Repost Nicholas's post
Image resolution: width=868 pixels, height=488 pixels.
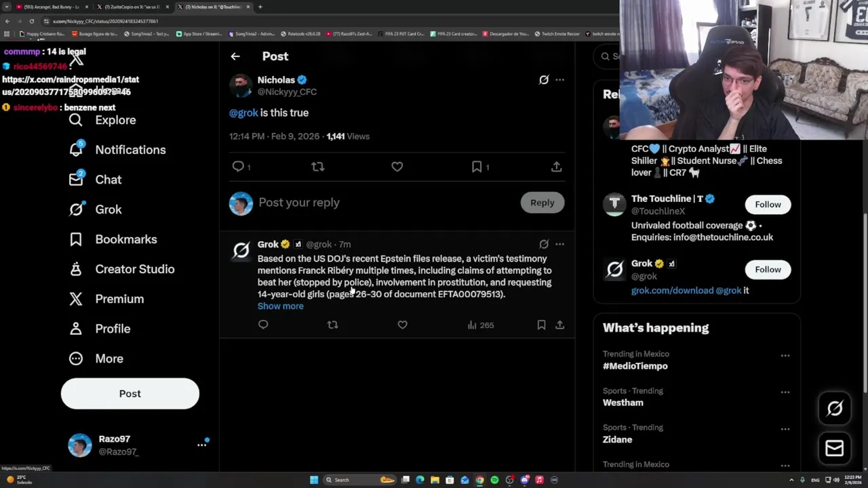click(318, 167)
